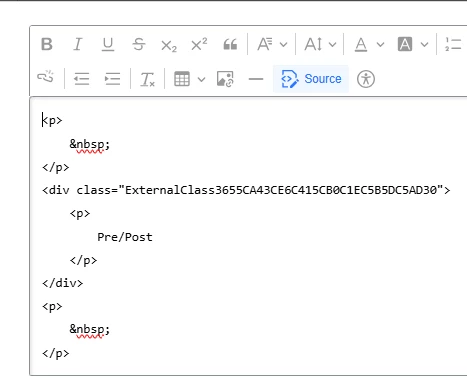This screenshot has height=383, width=467.
Task: Click the highlight color icon
Action: click(x=405, y=44)
